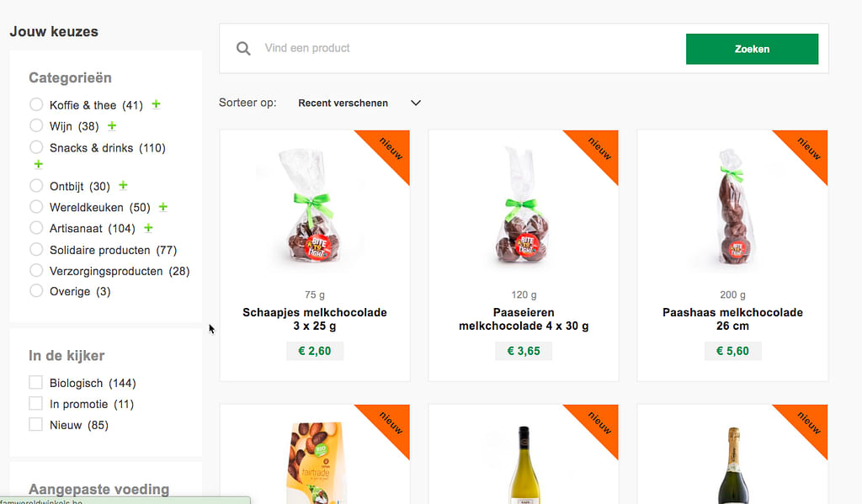This screenshot has height=504, width=862.
Task: Click the 'nieuw' ribbon on Schaapjes melkchocolade
Action: [391, 148]
